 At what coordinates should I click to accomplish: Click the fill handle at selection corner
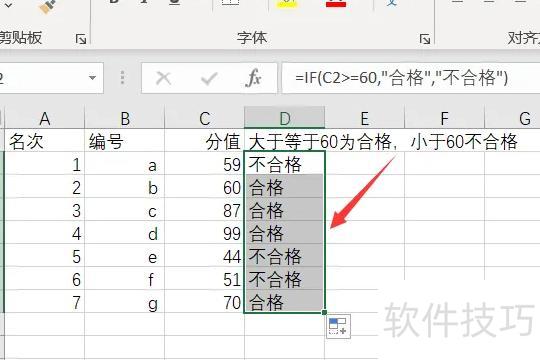(x=324, y=312)
